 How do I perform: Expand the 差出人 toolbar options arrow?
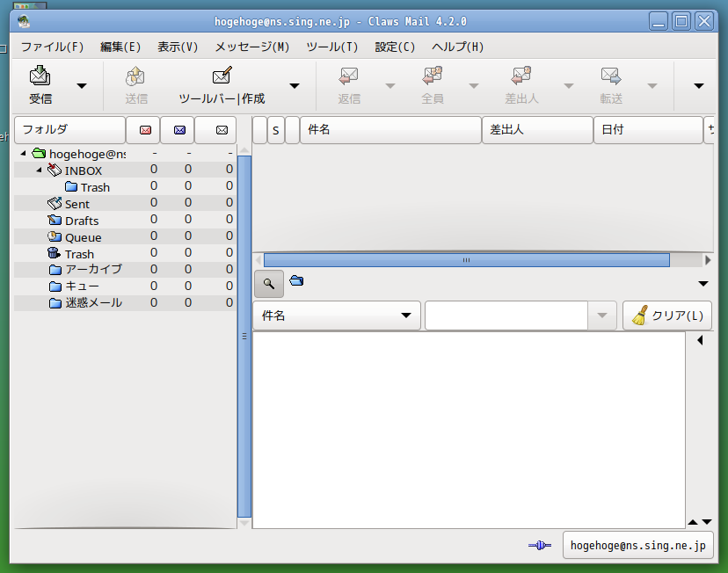pyautogui.click(x=568, y=86)
